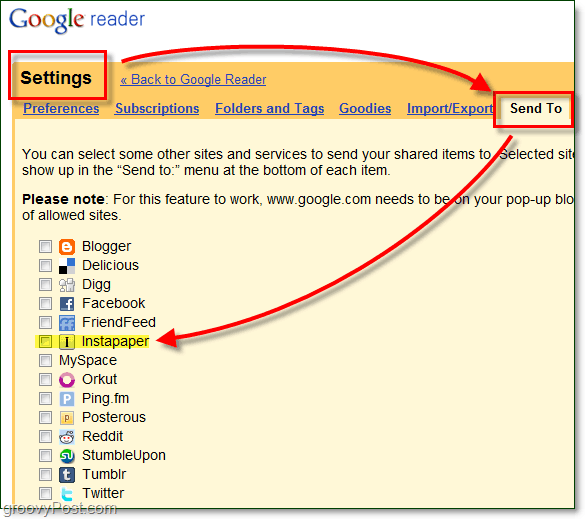
Task: Click the Orkut service icon
Action: point(67,380)
